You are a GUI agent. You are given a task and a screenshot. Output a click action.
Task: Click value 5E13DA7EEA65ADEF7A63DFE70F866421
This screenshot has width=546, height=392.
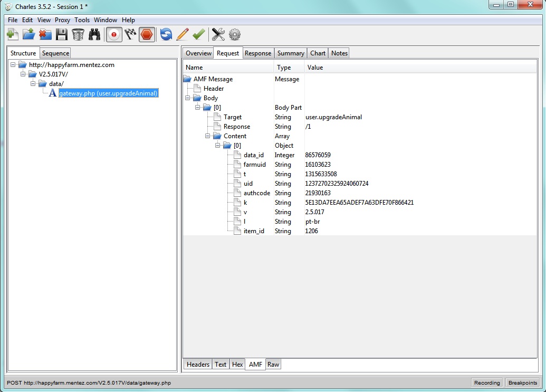[x=359, y=202]
